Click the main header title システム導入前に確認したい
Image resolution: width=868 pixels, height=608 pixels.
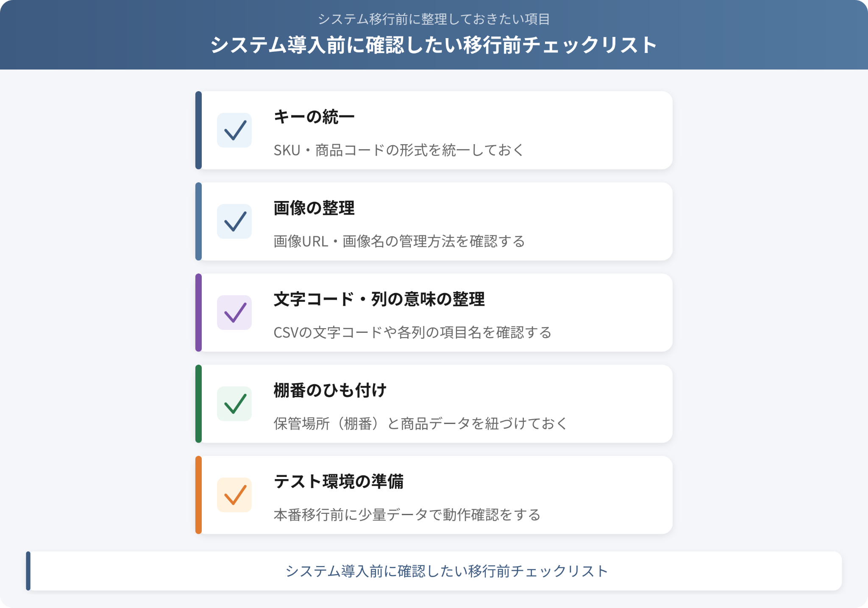click(434, 45)
